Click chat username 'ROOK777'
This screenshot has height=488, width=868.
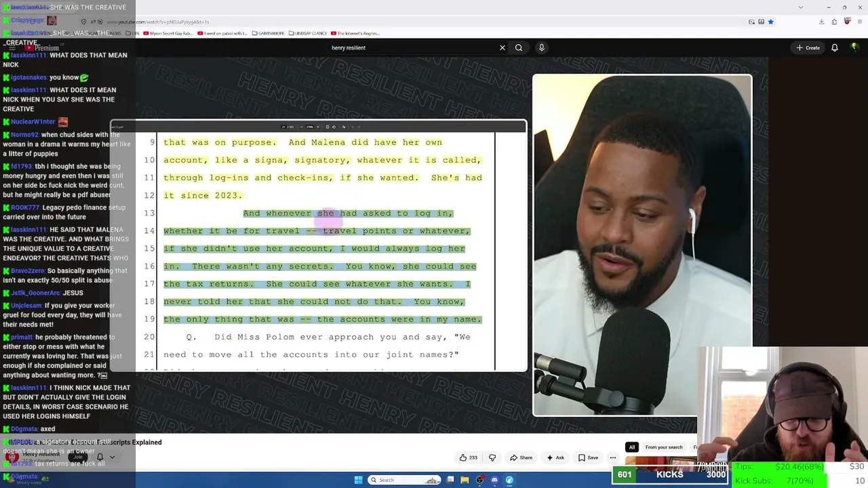coord(25,207)
